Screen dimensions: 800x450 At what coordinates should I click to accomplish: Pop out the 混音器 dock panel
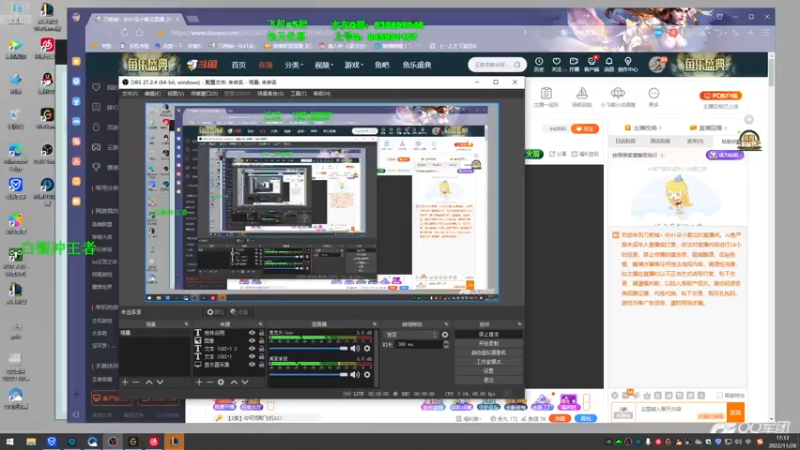(x=374, y=324)
